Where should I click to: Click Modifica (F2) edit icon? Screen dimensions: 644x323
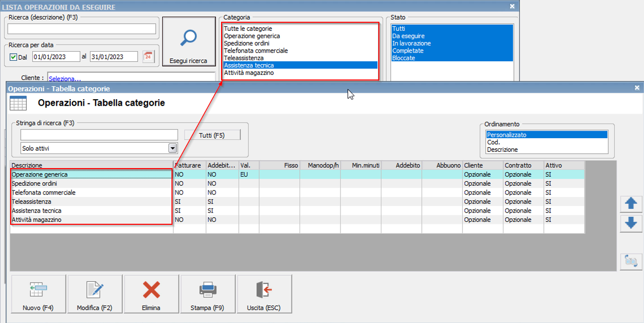click(x=95, y=295)
